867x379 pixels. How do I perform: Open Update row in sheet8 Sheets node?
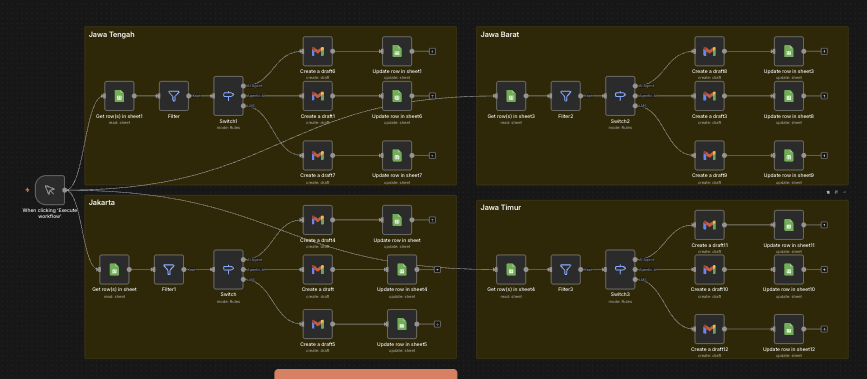(789, 96)
